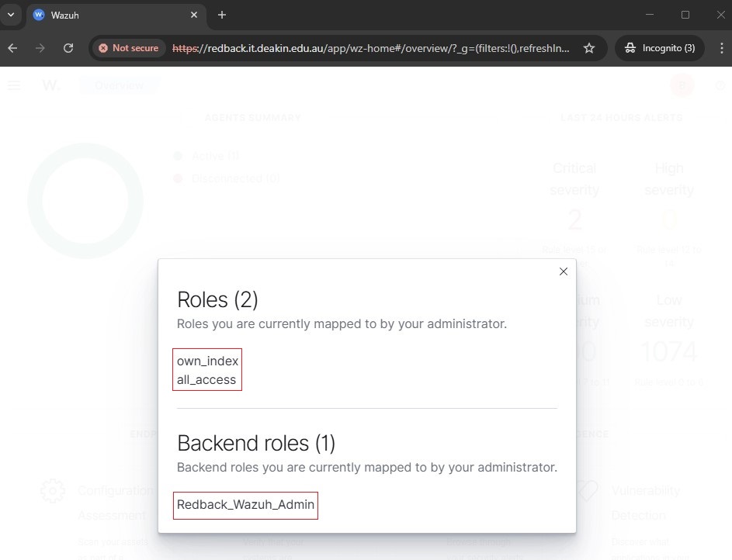Maximize the browser window
This screenshot has height=560, width=732.
pos(685,15)
